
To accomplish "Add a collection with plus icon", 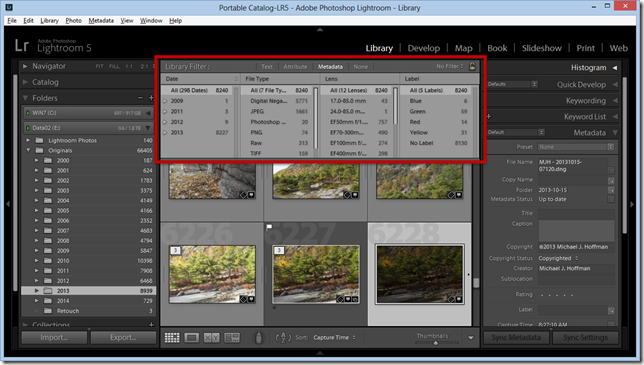I will point(151,324).
